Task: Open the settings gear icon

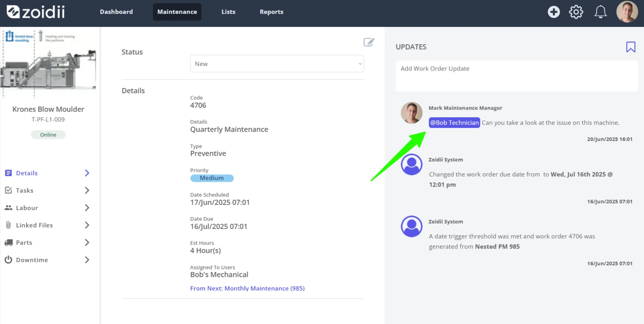Action: (x=576, y=12)
